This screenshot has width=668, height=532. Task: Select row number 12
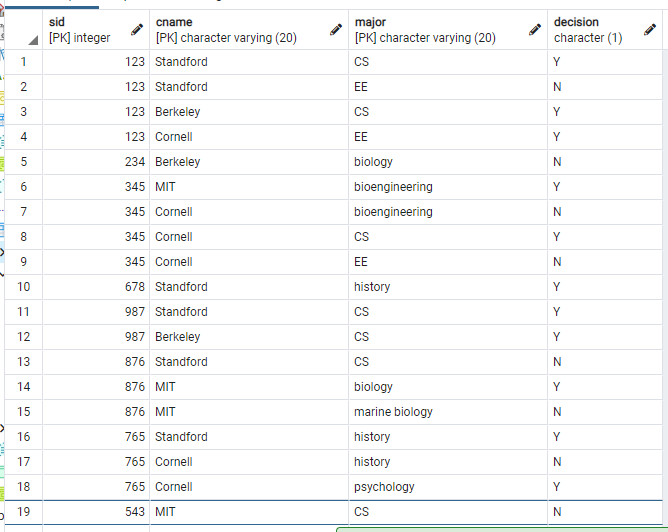pyautogui.click(x=23, y=337)
